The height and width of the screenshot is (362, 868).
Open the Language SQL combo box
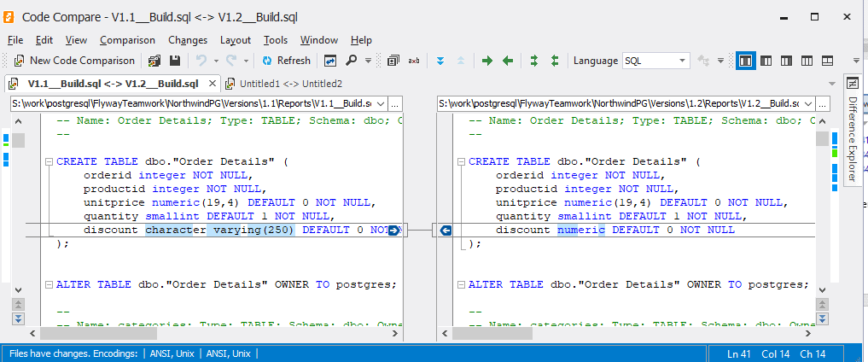656,61
